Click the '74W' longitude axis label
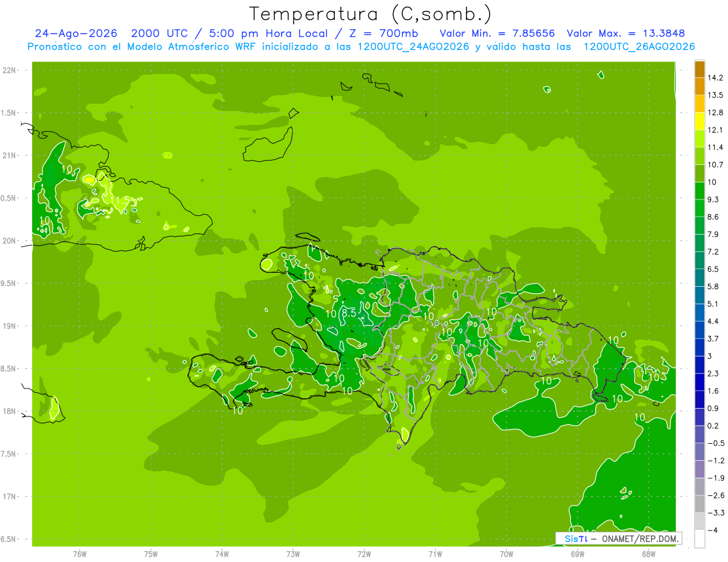728x562 pixels. click(222, 554)
